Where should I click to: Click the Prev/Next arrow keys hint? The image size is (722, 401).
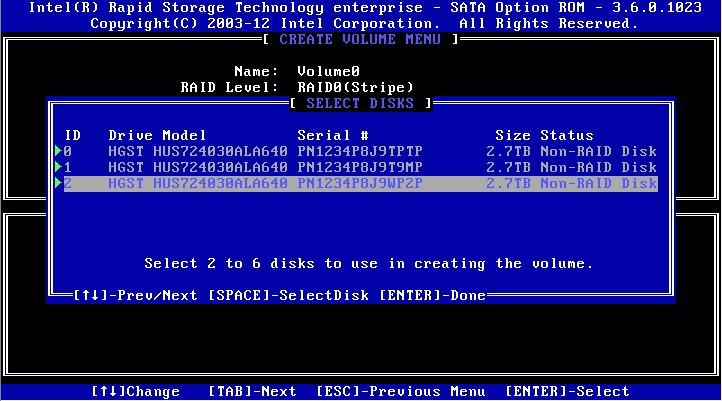coord(135,295)
